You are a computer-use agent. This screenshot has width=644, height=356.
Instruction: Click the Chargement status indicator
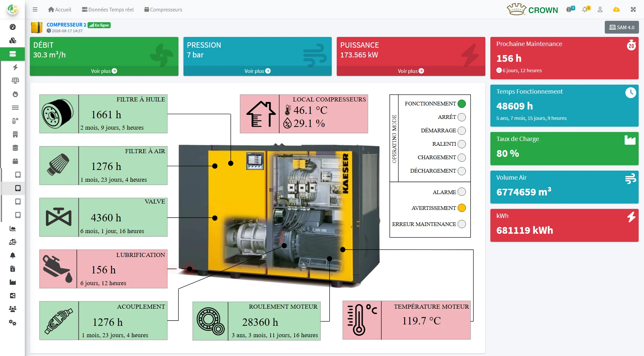point(462,158)
